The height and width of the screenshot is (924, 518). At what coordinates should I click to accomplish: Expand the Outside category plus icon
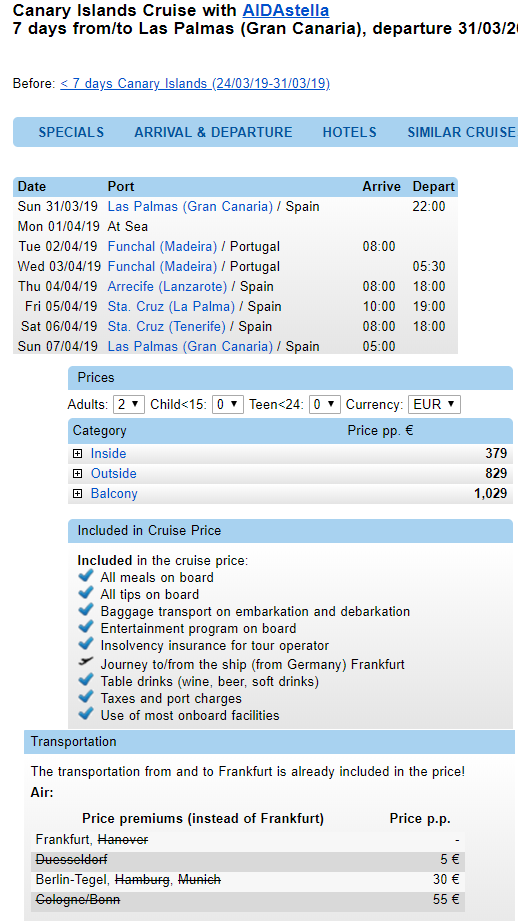click(77, 474)
